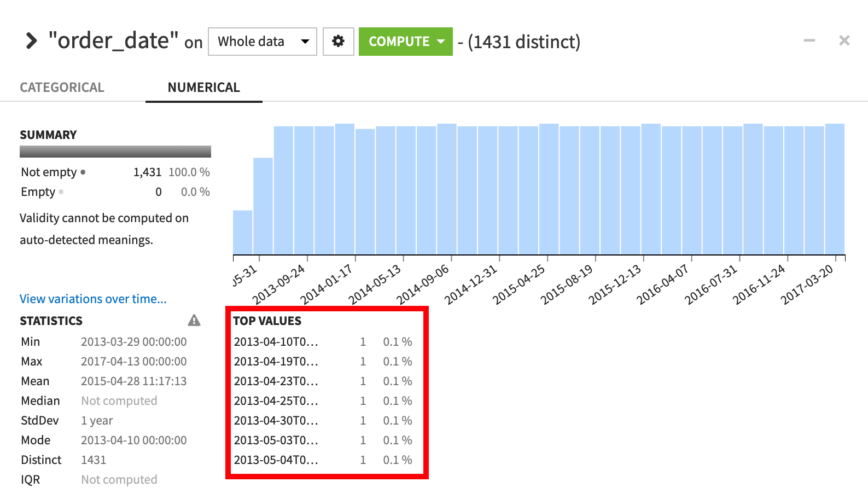Click the shortest first histogram bar
This screenshot has width=868, height=499.
tap(242, 233)
